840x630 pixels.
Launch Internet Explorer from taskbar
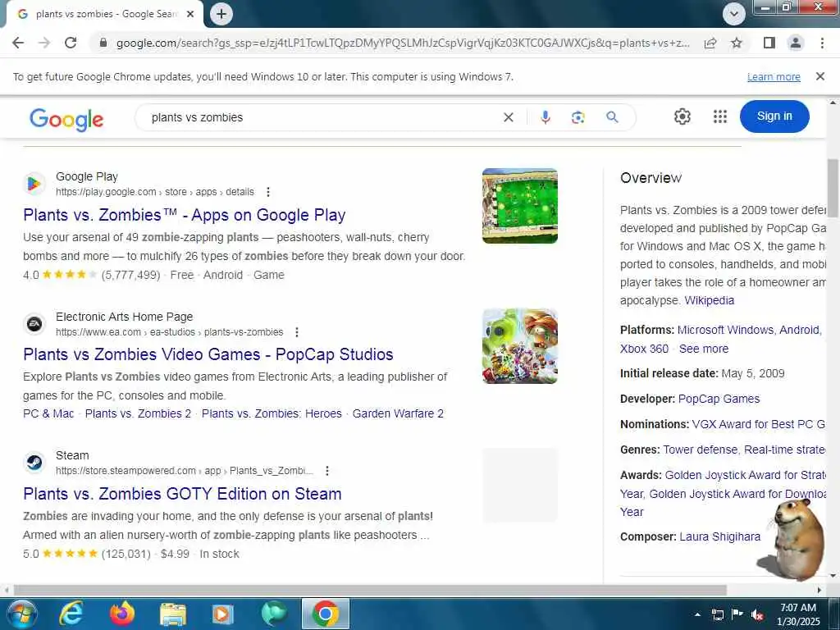pos(71,614)
